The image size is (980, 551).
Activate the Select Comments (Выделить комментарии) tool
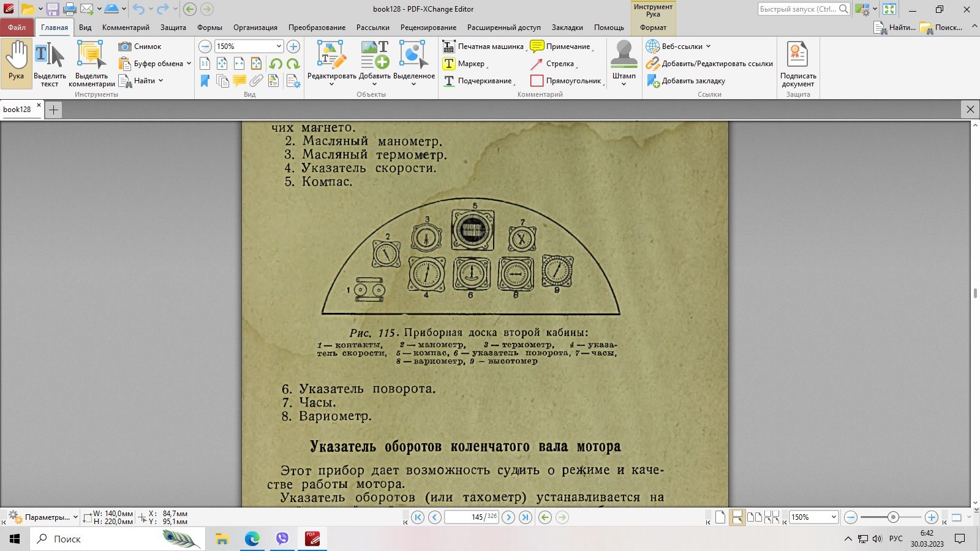(x=91, y=63)
